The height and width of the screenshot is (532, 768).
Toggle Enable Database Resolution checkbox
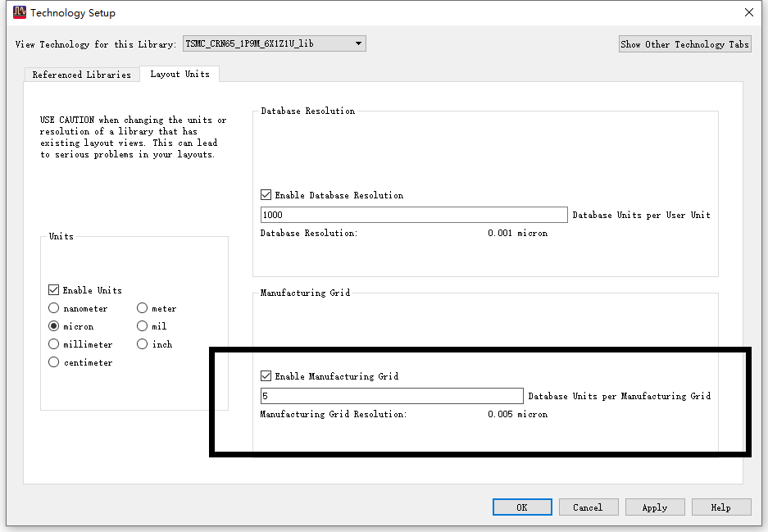[x=266, y=195]
